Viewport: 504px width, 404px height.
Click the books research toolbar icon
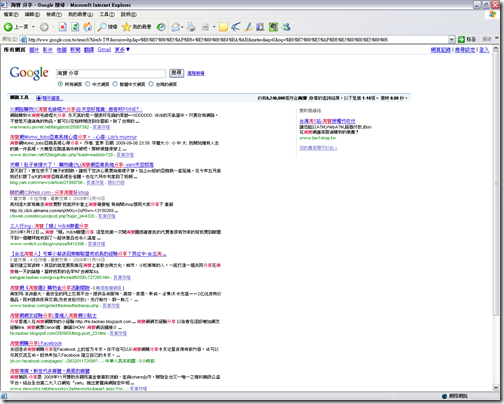pyautogui.click(x=260, y=27)
